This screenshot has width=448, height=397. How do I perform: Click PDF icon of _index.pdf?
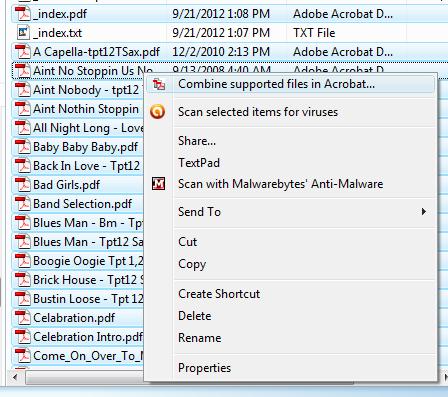tap(23, 14)
